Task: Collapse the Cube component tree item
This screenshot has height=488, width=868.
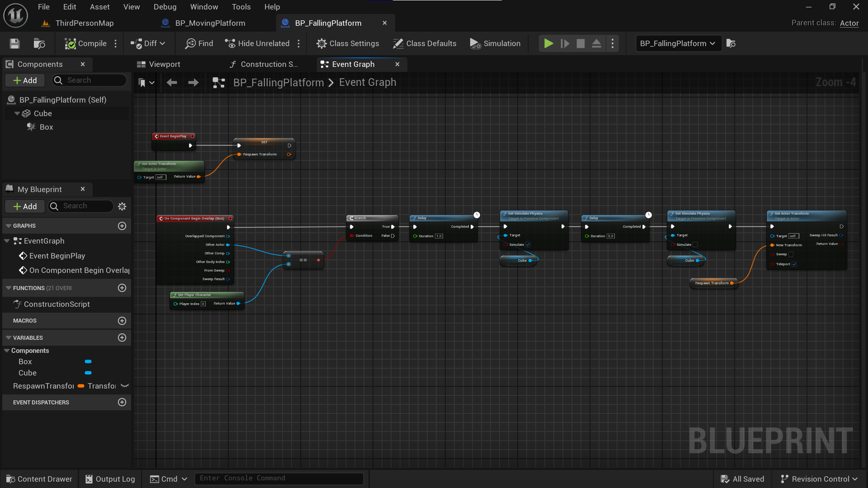Action: pos(17,113)
